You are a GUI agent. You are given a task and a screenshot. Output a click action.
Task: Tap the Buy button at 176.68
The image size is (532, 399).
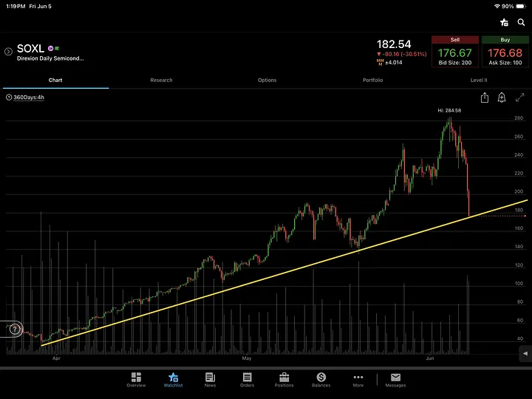[x=505, y=52]
